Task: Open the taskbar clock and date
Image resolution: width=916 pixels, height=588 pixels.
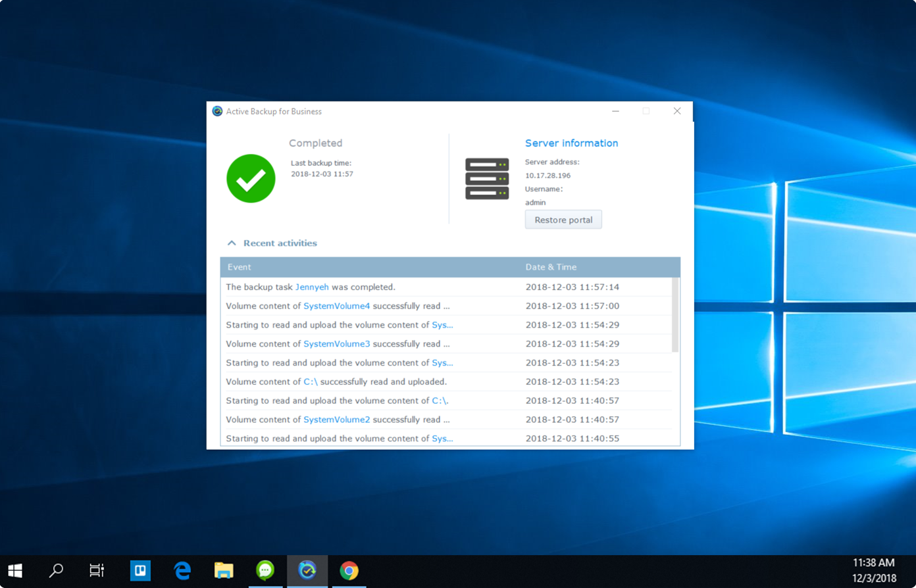Action: [873, 570]
